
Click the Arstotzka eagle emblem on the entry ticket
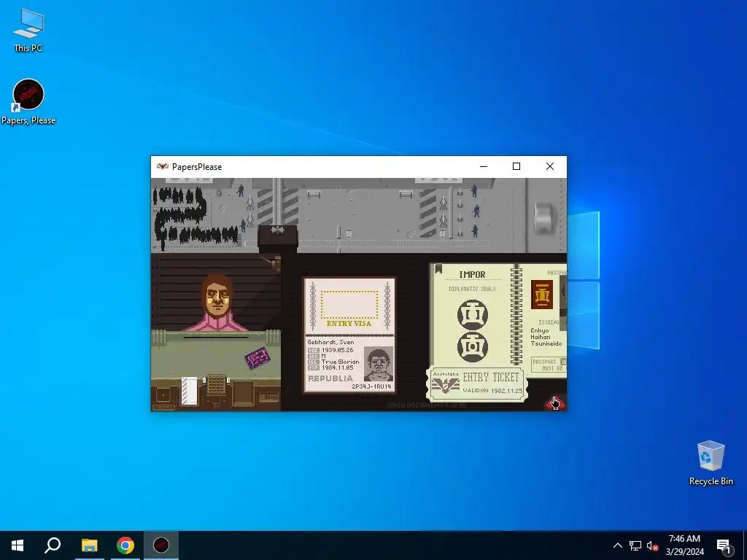(x=446, y=386)
